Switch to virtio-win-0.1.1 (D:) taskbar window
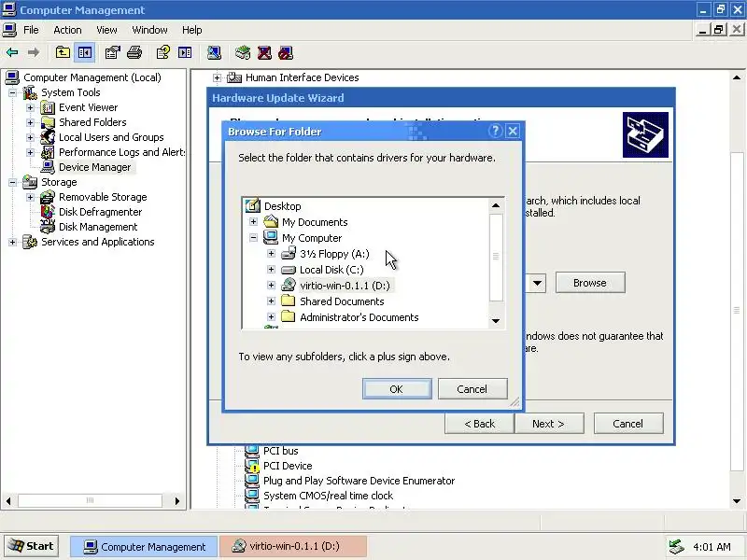 (x=293, y=546)
